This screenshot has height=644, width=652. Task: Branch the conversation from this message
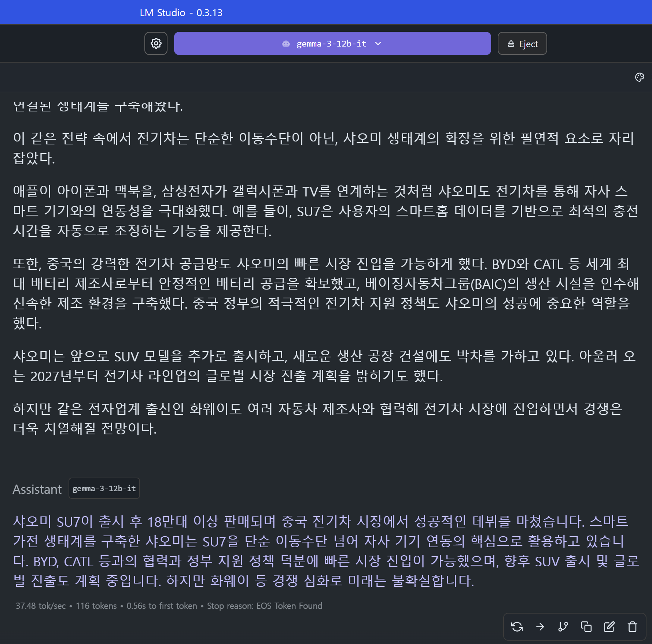point(563,627)
